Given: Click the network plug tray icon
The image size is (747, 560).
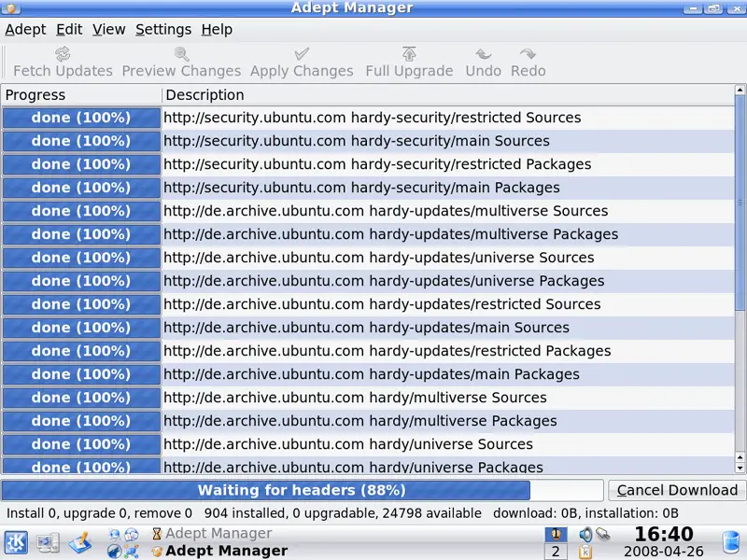Looking at the screenshot, I should pyautogui.click(x=602, y=534).
